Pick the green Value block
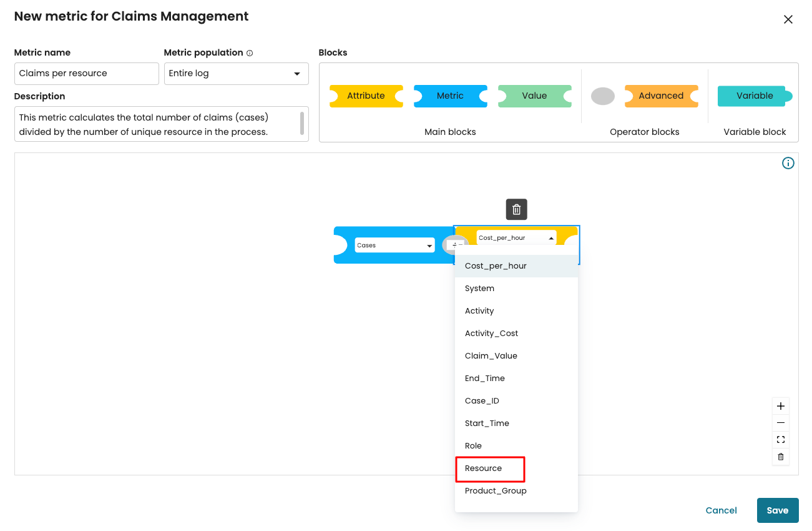812x531 pixels. tap(534, 96)
